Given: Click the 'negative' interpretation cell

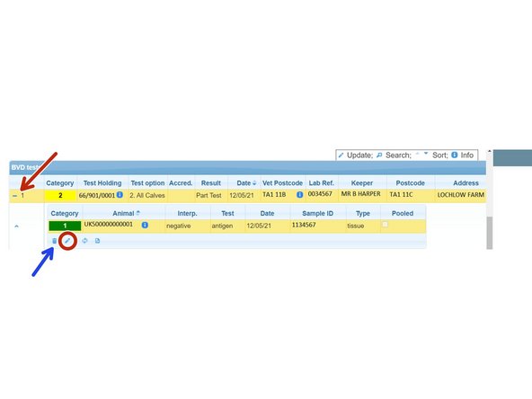Looking at the screenshot, I should pyautogui.click(x=179, y=226).
